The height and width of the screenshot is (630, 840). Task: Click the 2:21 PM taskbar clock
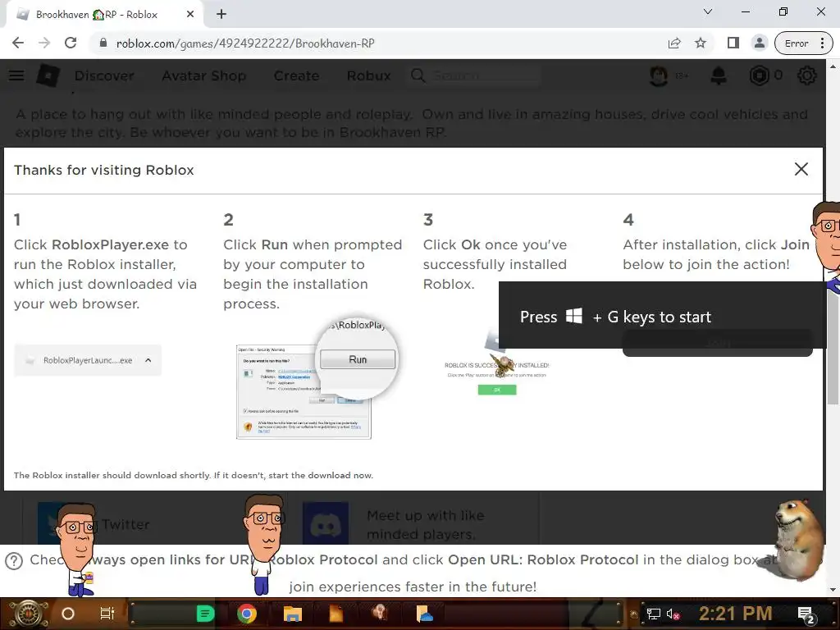[x=736, y=614]
